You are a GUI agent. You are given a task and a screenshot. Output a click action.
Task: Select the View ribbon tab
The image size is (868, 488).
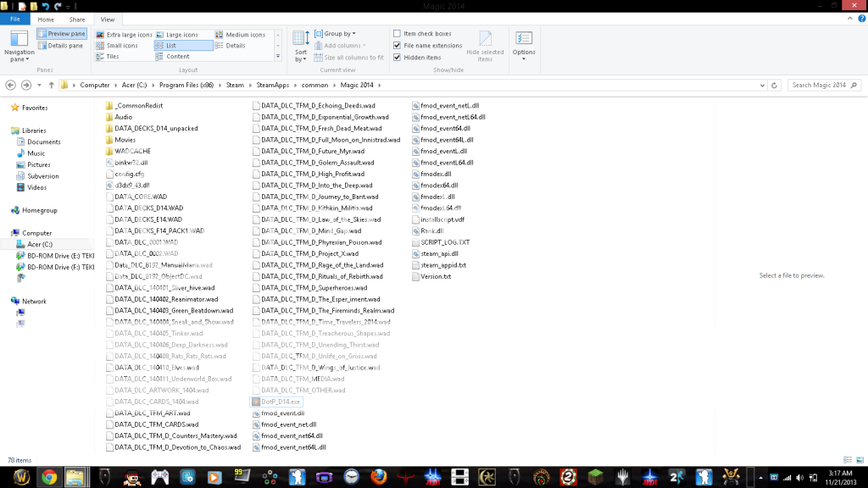click(x=108, y=19)
